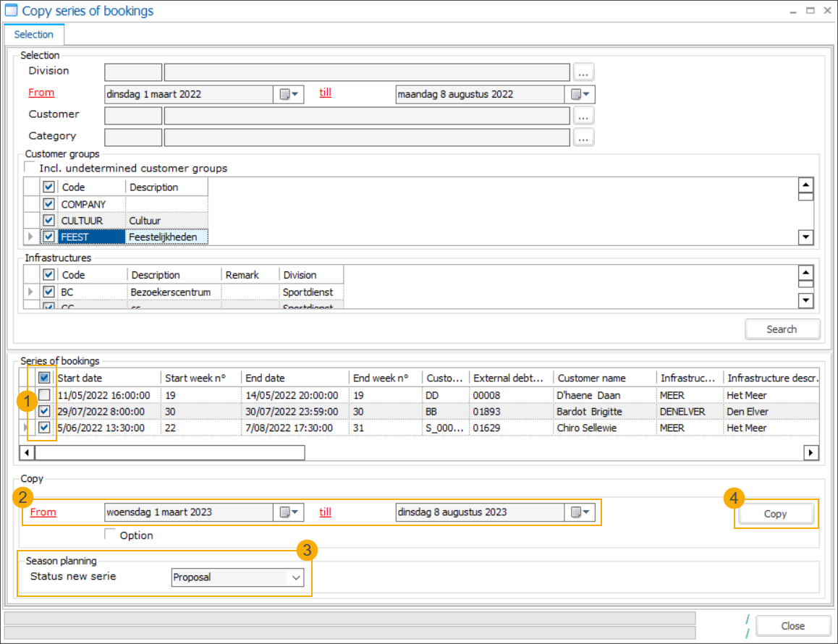Image resolution: width=838 pixels, height=644 pixels.
Task: Open the Division lookup ellipsis button
Action: 584,72
